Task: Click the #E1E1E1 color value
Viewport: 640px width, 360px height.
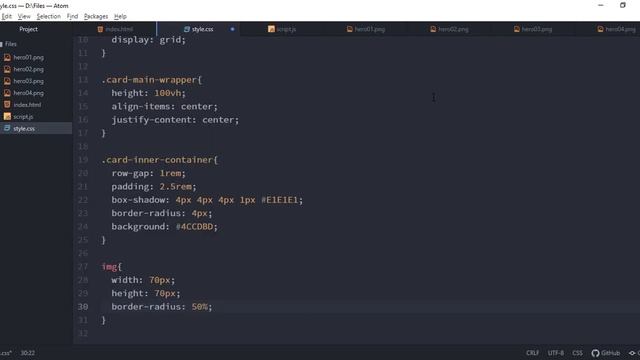Action: coord(280,200)
